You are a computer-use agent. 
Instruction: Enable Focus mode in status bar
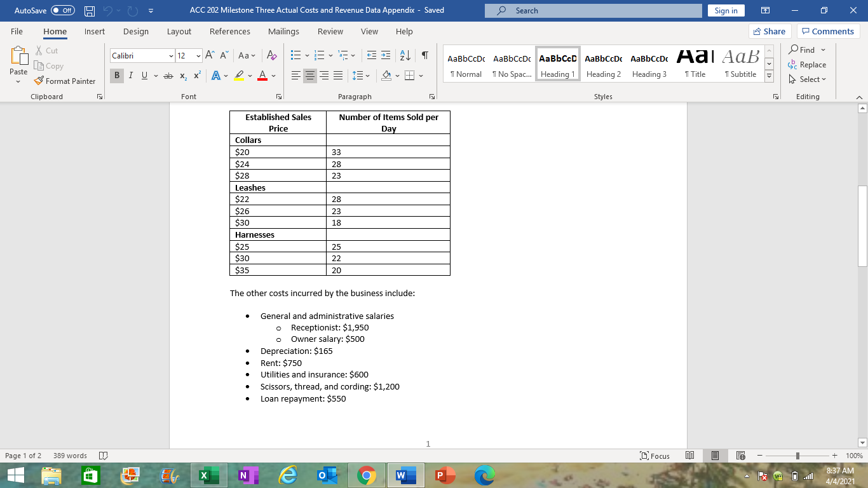click(654, 456)
